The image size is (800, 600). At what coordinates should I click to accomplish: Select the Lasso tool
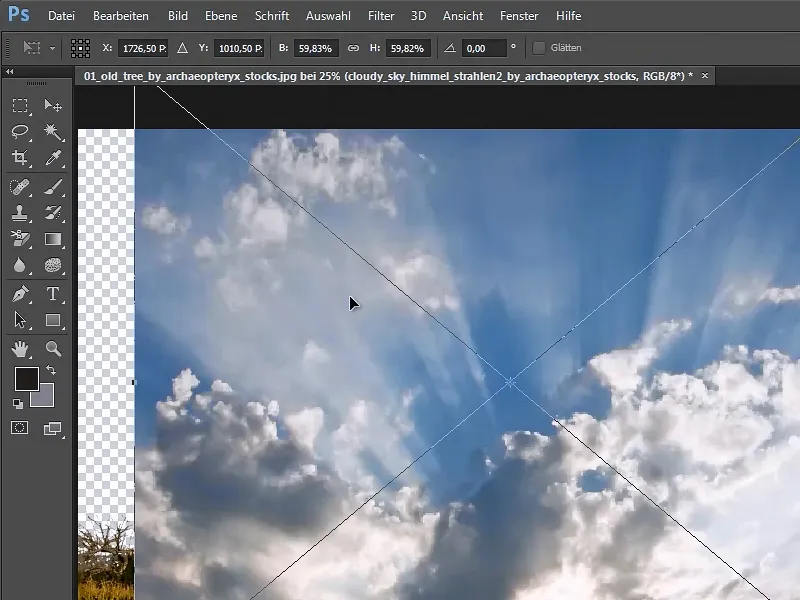[x=20, y=132]
